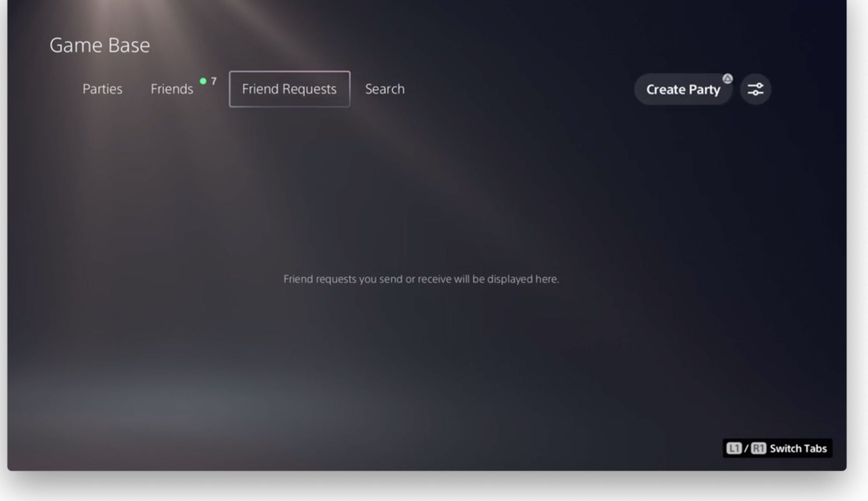
Task: Select the Friends tab
Action: [x=171, y=88]
